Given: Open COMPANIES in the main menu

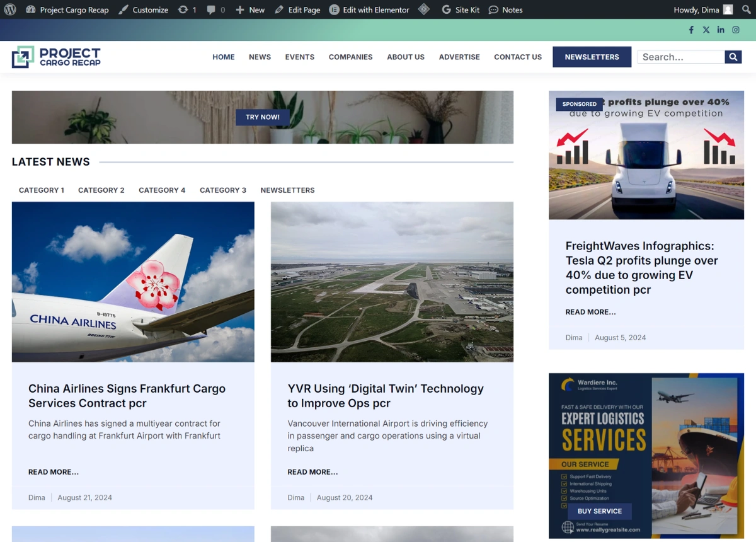Looking at the screenshot, I should point(351,57).
